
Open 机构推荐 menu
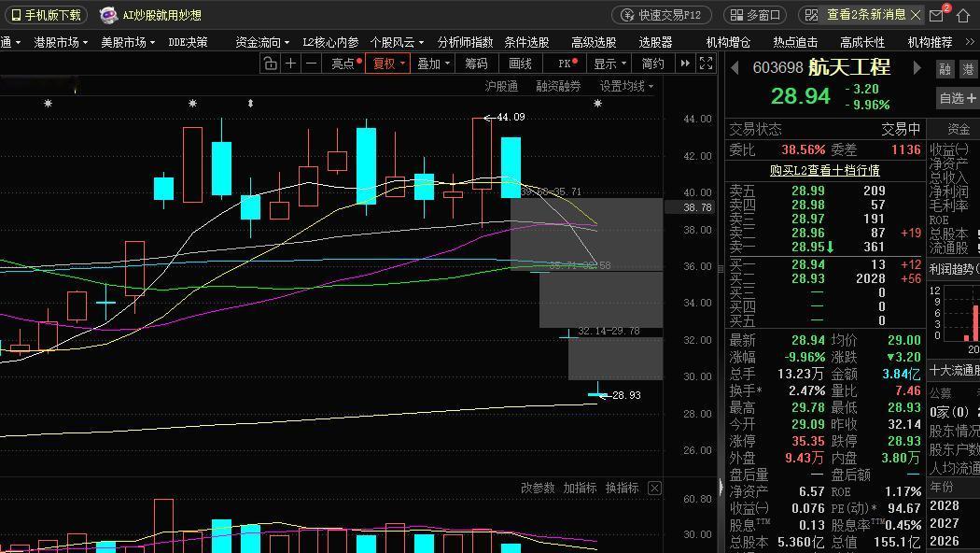click(x=930, y=42)
